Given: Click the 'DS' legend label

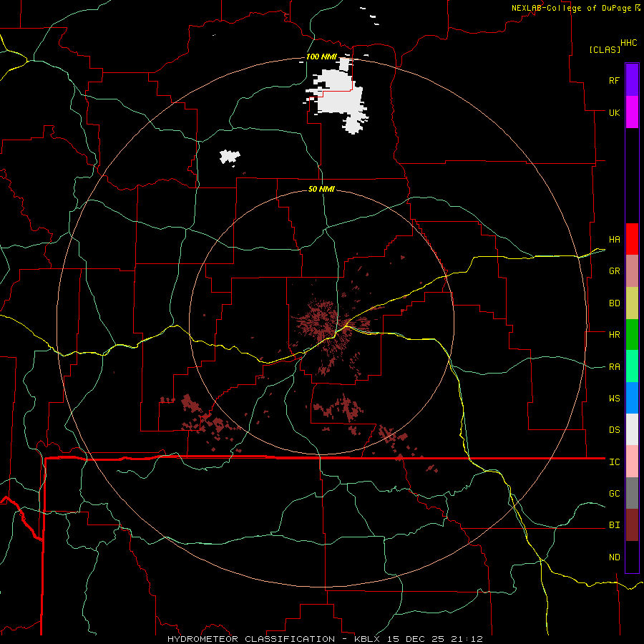Looking at the screenshot, I should click(614, 430).
